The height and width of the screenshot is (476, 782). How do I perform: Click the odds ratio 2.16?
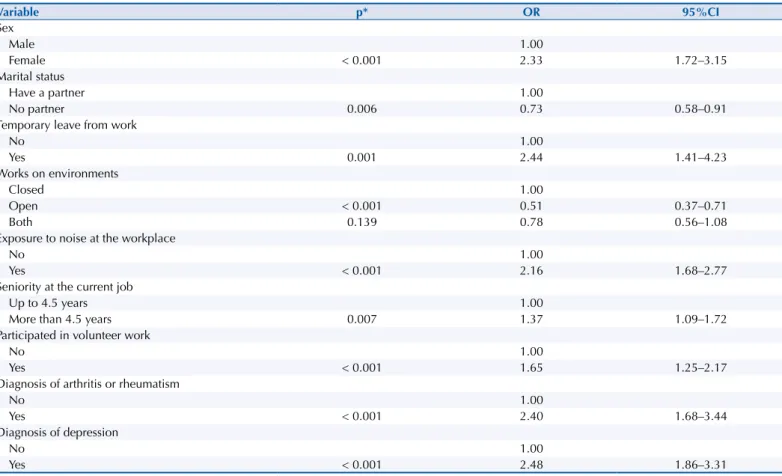531,270
